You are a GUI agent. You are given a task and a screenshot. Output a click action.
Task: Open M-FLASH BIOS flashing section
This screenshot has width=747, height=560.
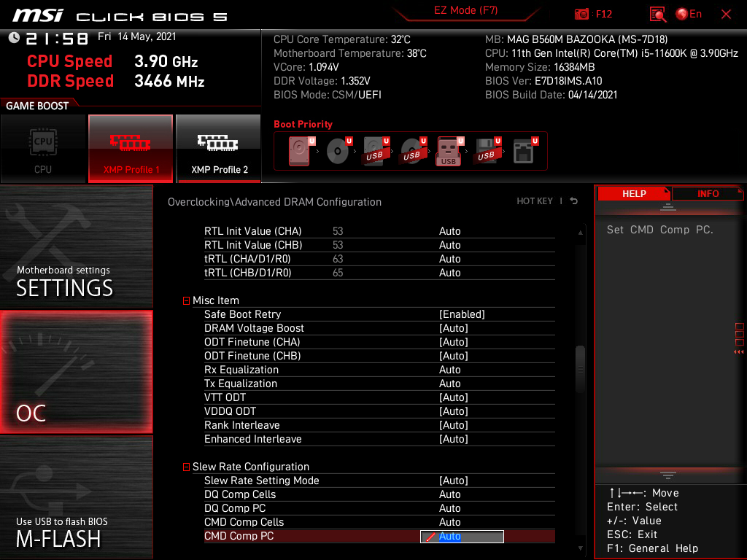pos(76,497)
